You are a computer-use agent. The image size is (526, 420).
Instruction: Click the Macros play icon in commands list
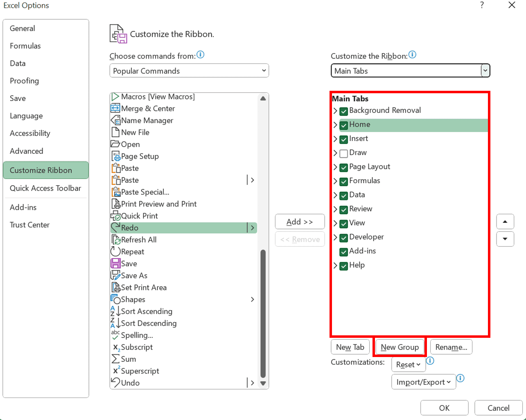(115, 97)
